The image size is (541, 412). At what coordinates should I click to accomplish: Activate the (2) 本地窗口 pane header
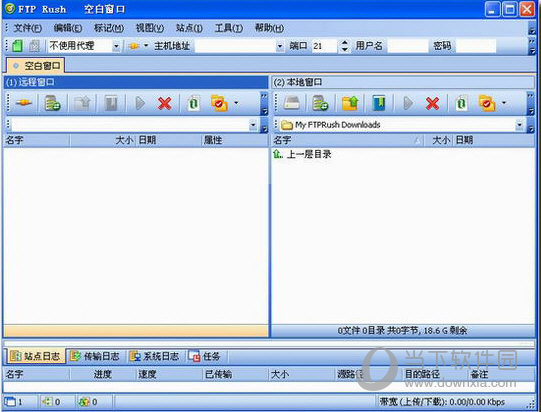point(403,82)
